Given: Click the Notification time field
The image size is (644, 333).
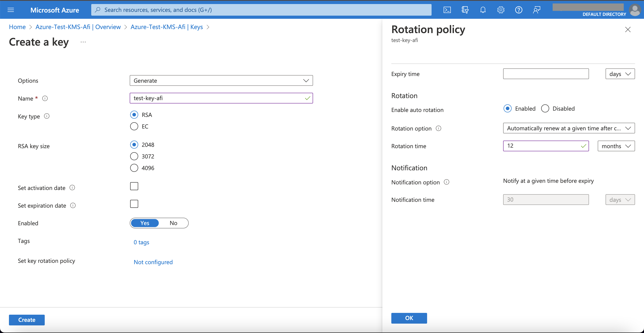Looking at the screenshot, I should (546, 200).
